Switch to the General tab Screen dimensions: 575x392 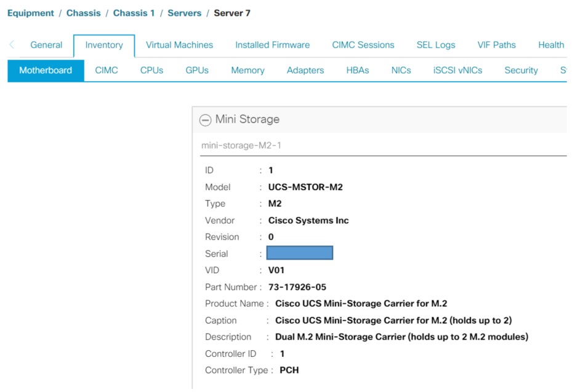click(46, 44)
